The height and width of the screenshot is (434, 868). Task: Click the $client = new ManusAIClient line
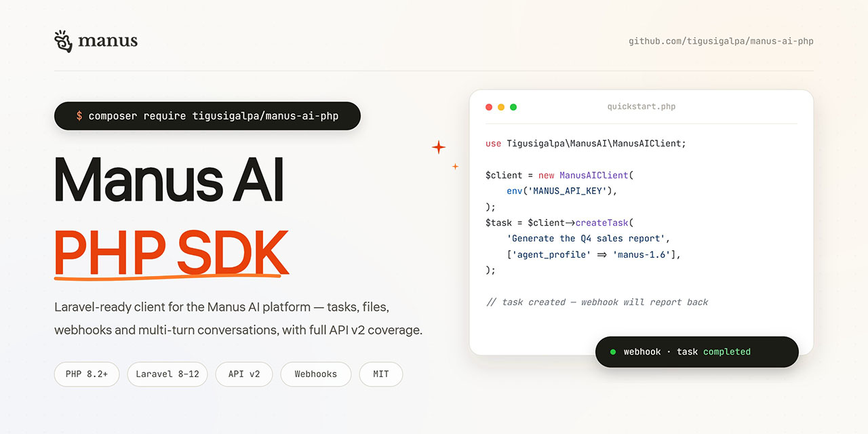click(x=559, y=176)
